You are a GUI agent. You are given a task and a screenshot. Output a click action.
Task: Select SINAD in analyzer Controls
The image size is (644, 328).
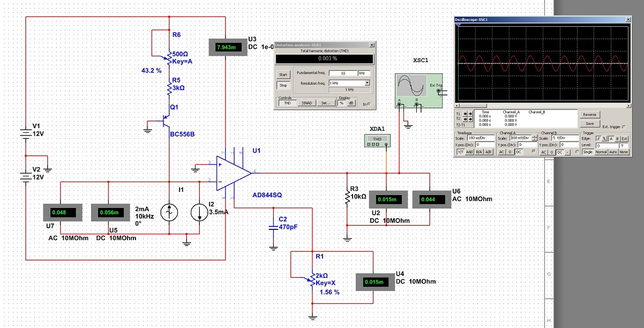pos(307,103)
